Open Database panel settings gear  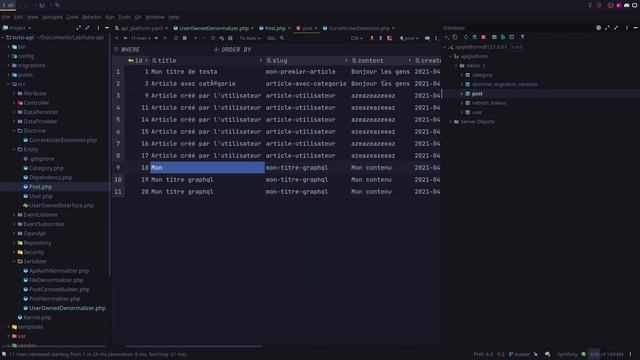point(598,28)
